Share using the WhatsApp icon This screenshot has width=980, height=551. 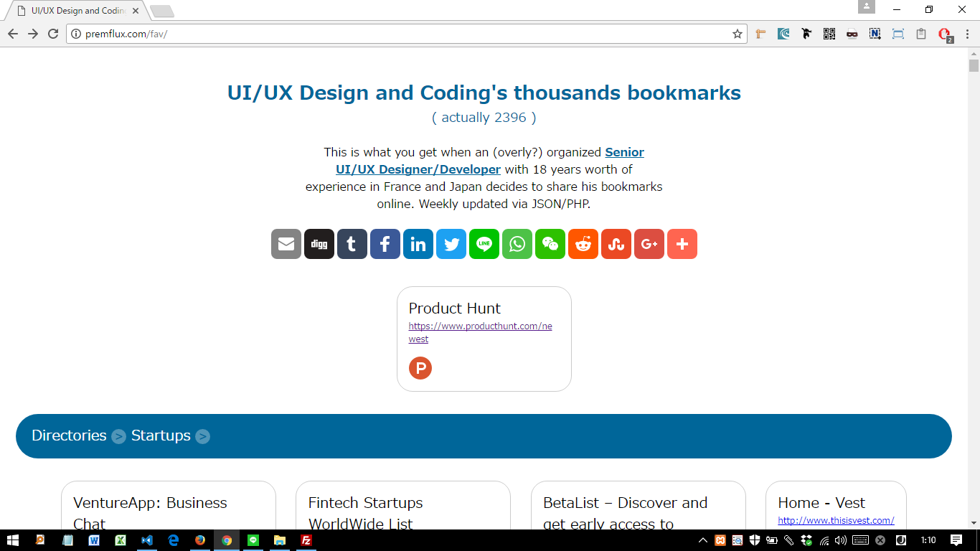(x=517, y=244)
